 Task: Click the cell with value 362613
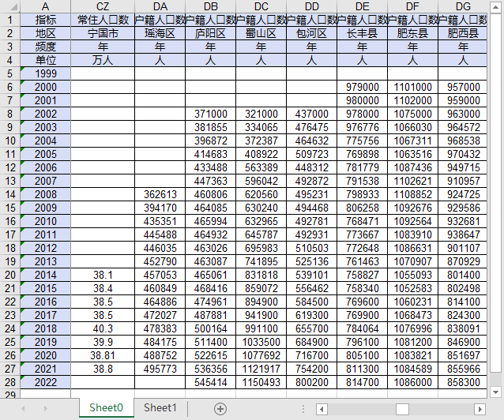pos(160,194)
